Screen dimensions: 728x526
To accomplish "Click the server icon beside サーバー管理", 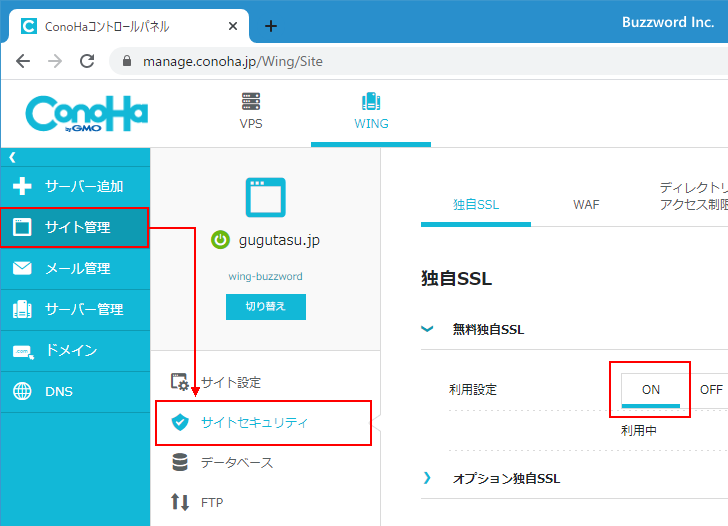I will (x=22, y=309).
